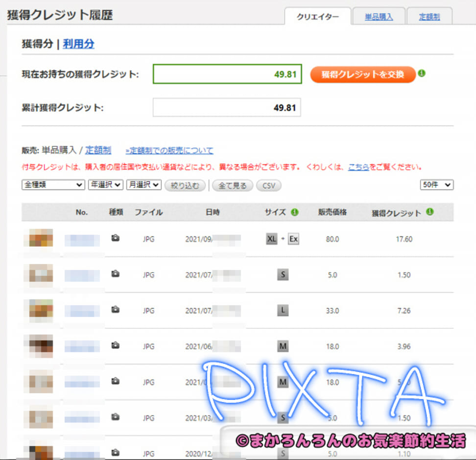This screenshot has height=460, width=476.
Task: Switch to the 定額制 tab
Action: tap(429, 16)
